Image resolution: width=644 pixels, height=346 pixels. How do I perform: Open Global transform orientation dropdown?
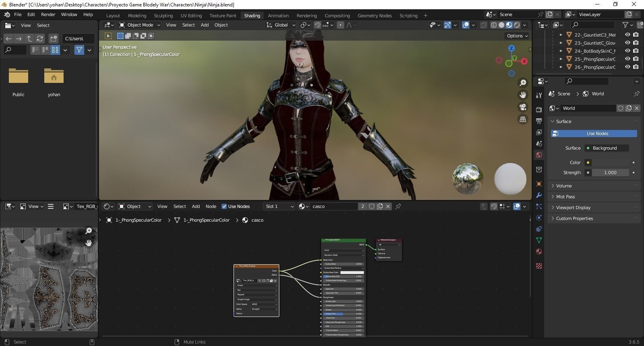coord(281,25)
